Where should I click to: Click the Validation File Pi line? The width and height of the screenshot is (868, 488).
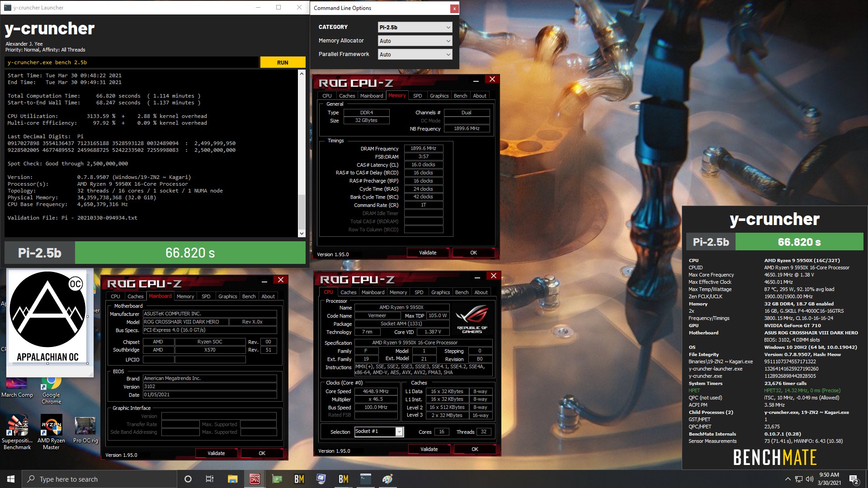[72, 218]
